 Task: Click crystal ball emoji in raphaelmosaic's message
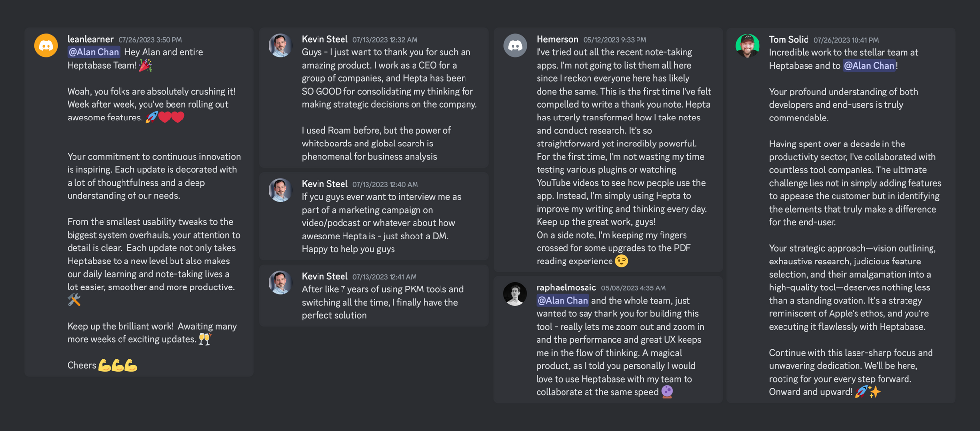pyautogui.click(x=667, y=392)
